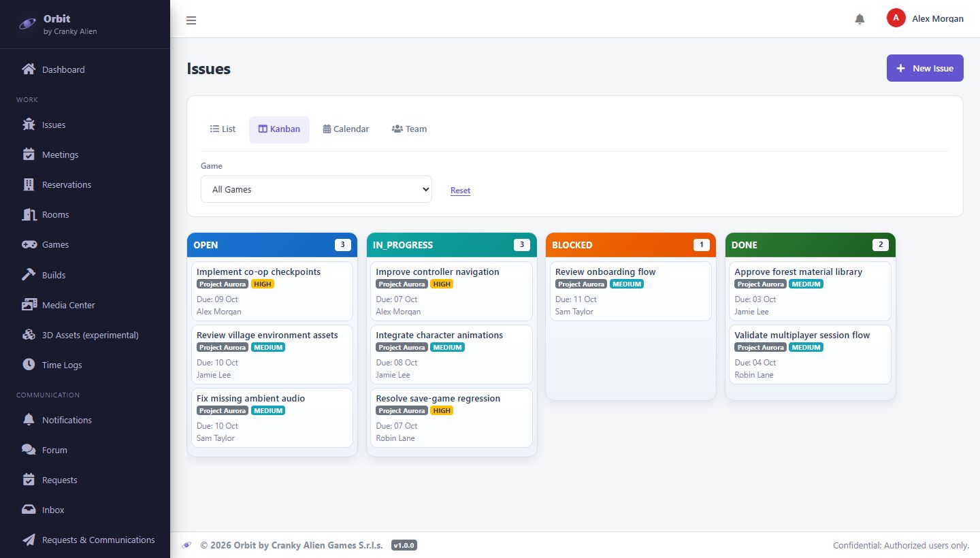Switch to the List view tab
The width and height of the screenshot is (980, 558).
click(x=223, y=129)
